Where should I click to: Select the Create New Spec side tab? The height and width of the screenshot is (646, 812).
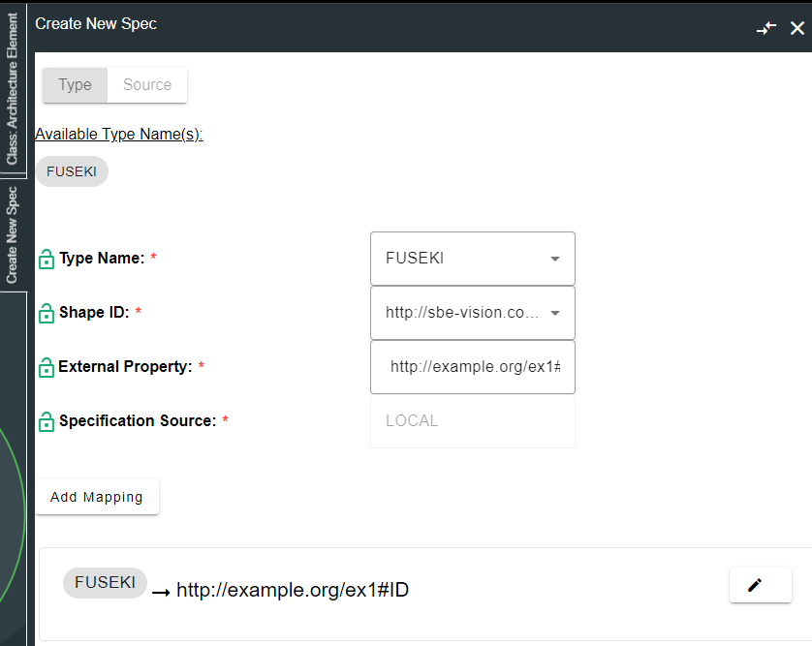[13, 235]
